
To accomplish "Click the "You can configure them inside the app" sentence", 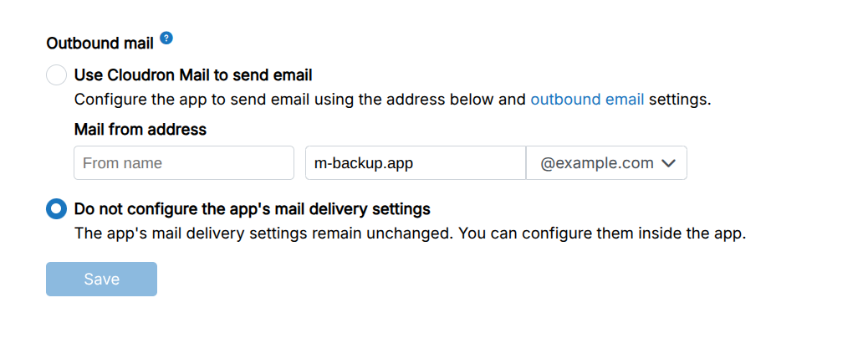I will 600,233.
